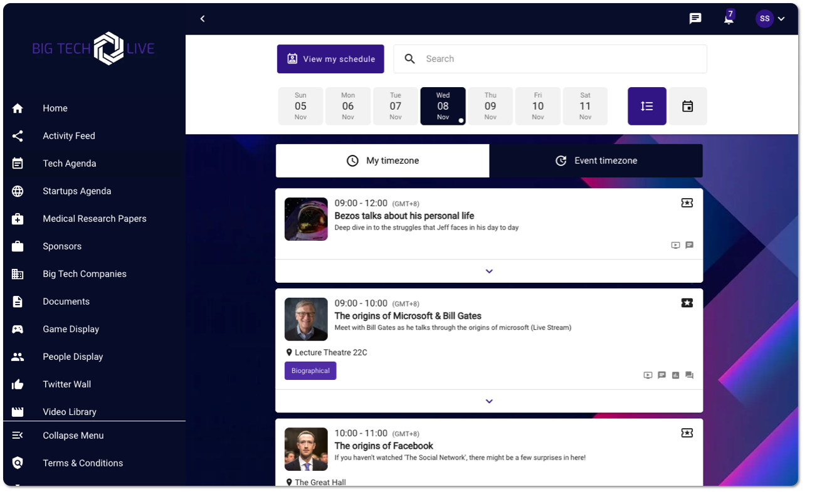
Task: Click the back arrow in top bar
Action: (x=203, y=19)
